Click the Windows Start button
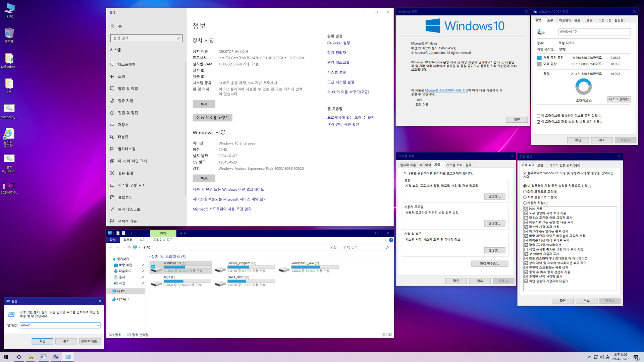Screen dimensions: 644x362 (6, 357)
